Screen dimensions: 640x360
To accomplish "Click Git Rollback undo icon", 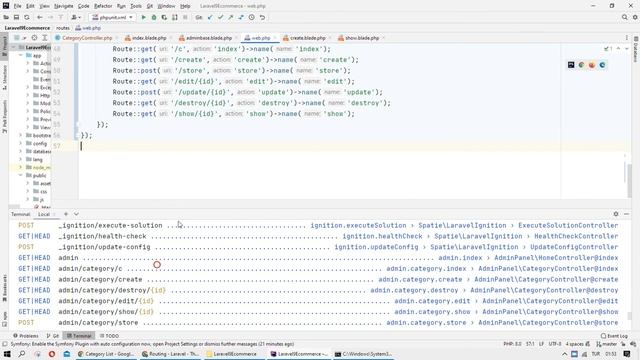I will point(262,18).
